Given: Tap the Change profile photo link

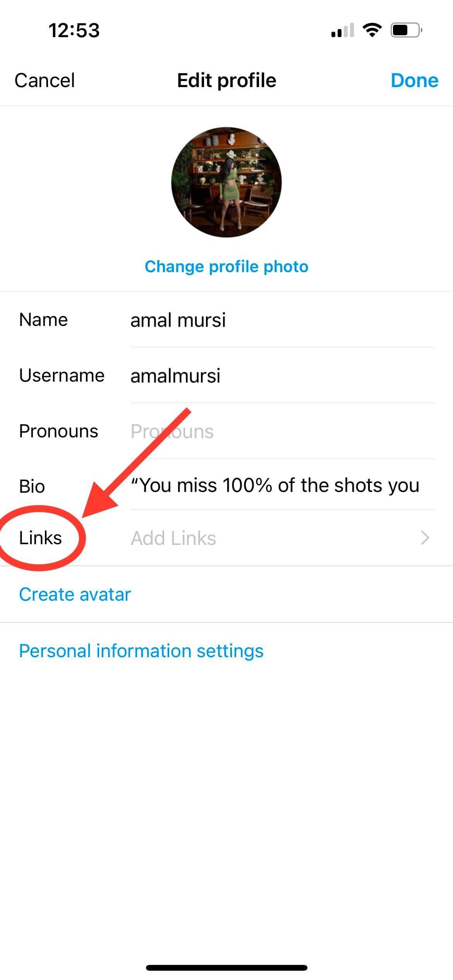Looking at the screenshot, I should (226, 267).
